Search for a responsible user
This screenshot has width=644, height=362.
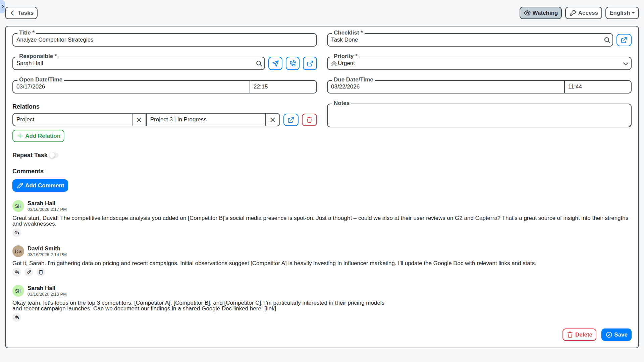[x=259, y=63]
